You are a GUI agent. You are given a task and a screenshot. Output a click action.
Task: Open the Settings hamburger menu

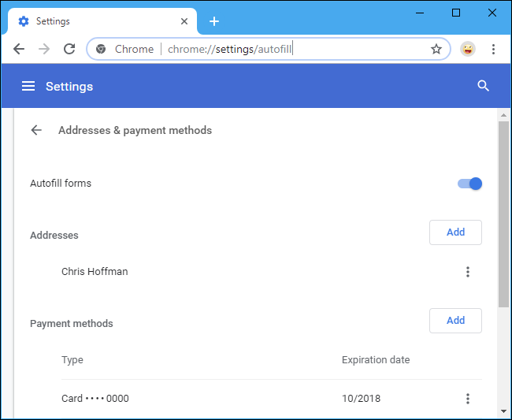(28, 86)
